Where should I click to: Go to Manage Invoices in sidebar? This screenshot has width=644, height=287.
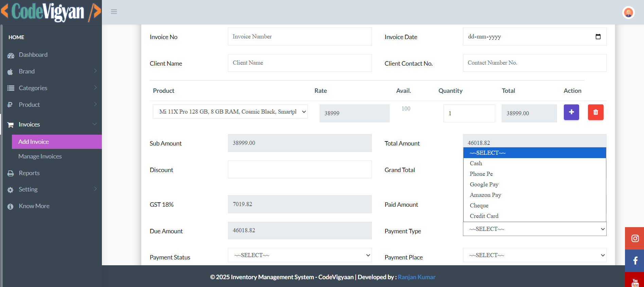click(x=40, y=156)
